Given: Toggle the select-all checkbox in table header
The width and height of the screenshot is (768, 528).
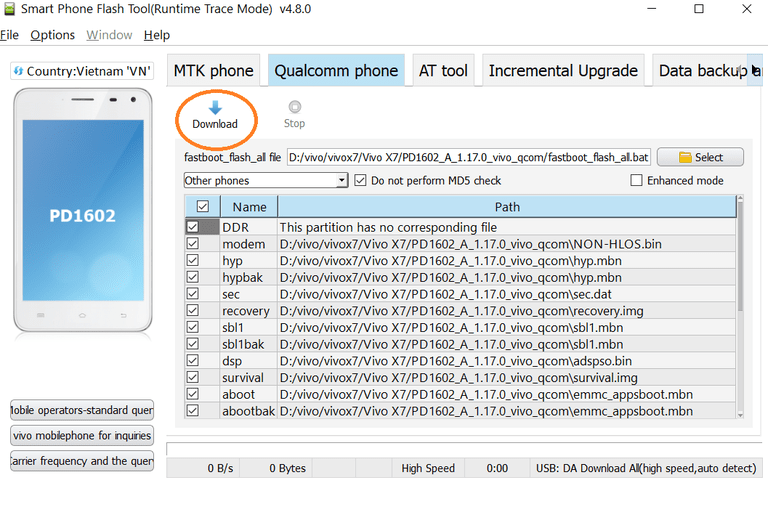Looking at the screenshot, I should pos(202,207).
